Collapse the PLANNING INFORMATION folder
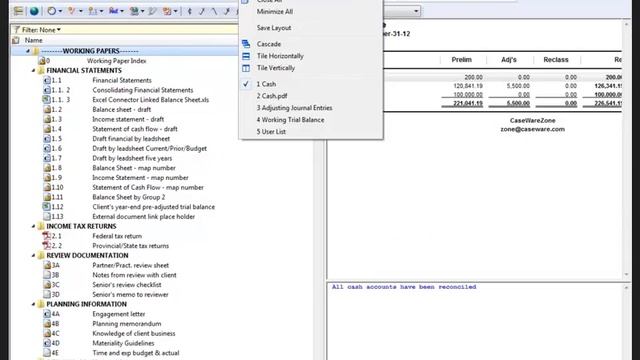 (33, 304)
